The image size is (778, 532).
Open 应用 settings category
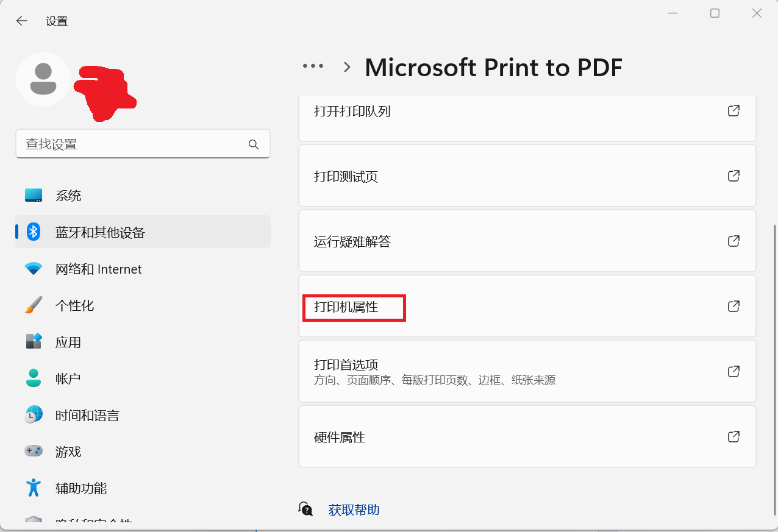point(143,342)
